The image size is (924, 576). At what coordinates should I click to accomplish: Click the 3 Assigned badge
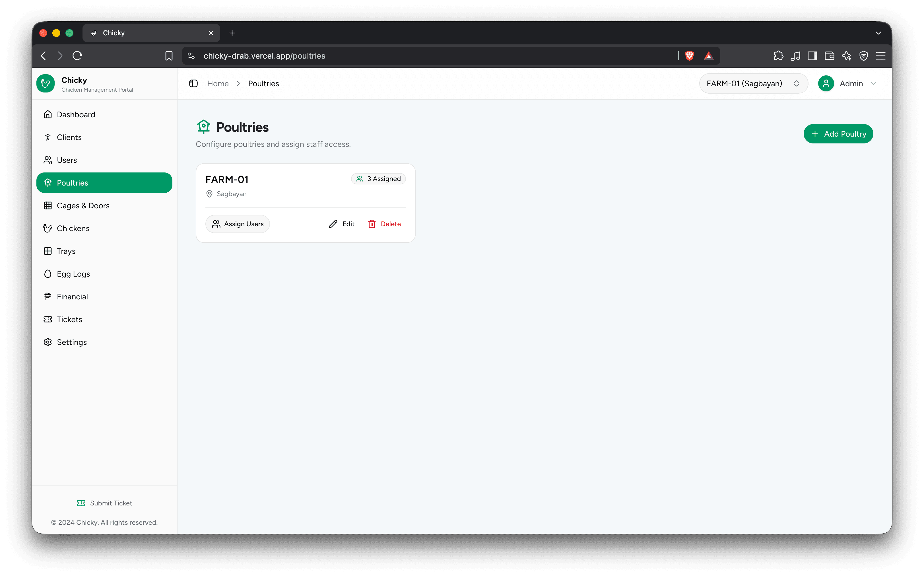click(x=378, y=179)
